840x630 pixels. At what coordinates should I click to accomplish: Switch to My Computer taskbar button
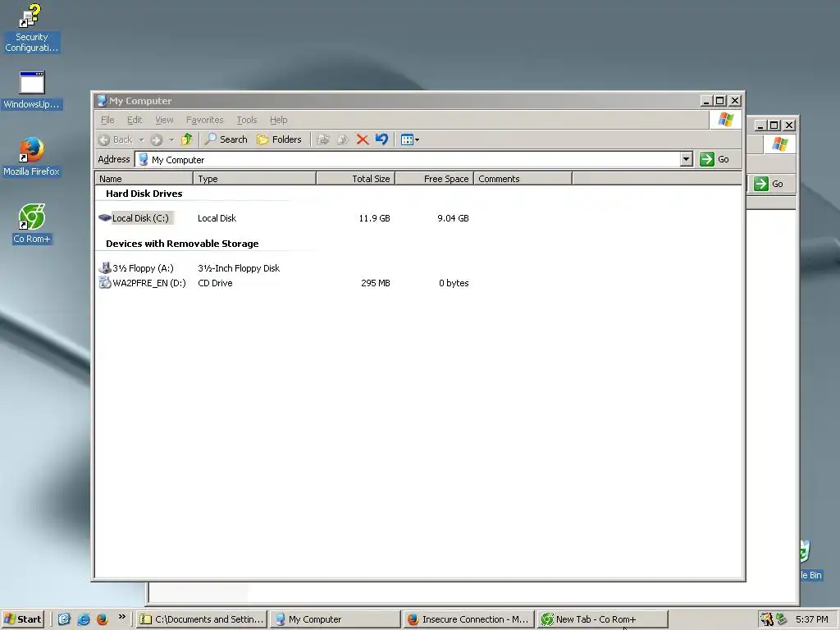(x=336, y=619)
